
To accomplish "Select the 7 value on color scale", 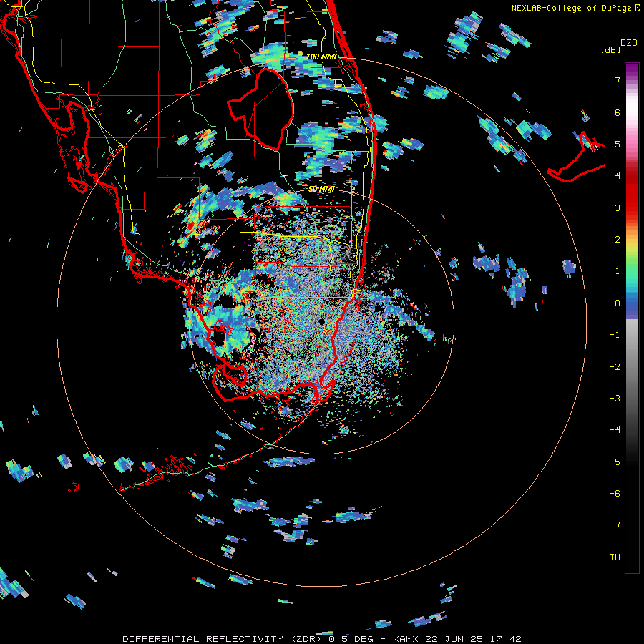I will click(618, 80).
